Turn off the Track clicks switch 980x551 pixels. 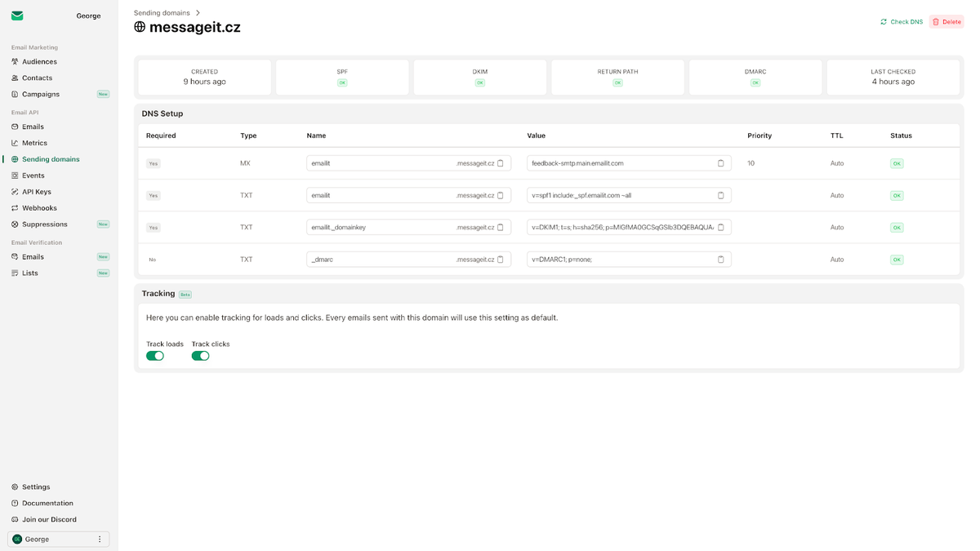click(200, 355)
